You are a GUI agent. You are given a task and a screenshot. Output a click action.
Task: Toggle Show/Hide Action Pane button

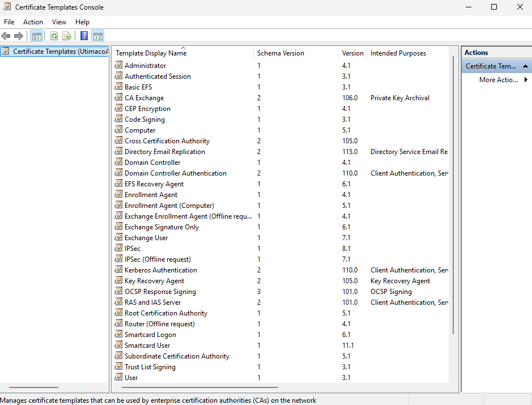pyautogui.click(x=97, y=36)
